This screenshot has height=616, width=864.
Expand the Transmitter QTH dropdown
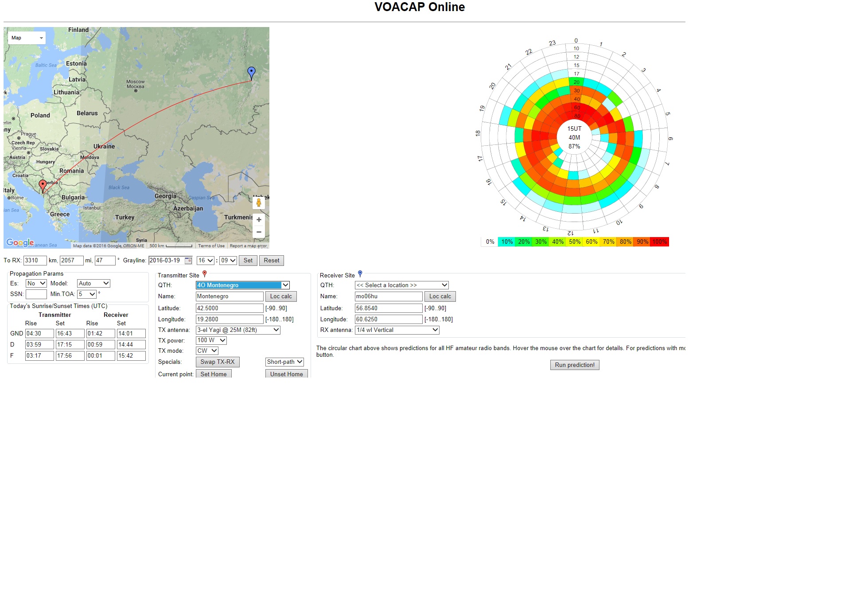click(x=242, y=285)
